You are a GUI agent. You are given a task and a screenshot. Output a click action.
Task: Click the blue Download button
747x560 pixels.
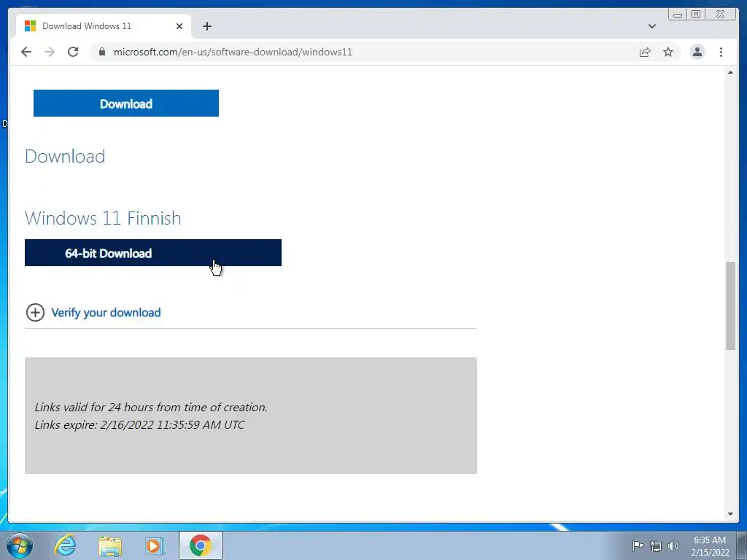(x=125, y=104)
